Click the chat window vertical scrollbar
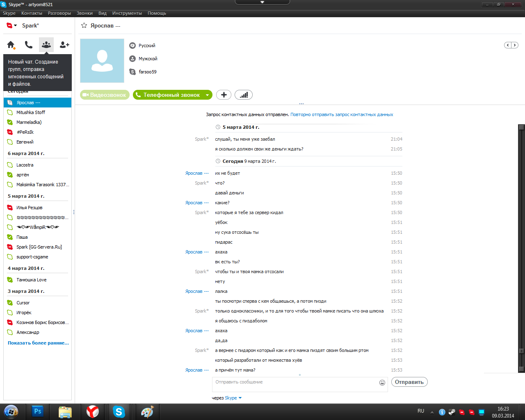This screenshot has height=420, width=525. pyautogui.click(x=521, y=248)
